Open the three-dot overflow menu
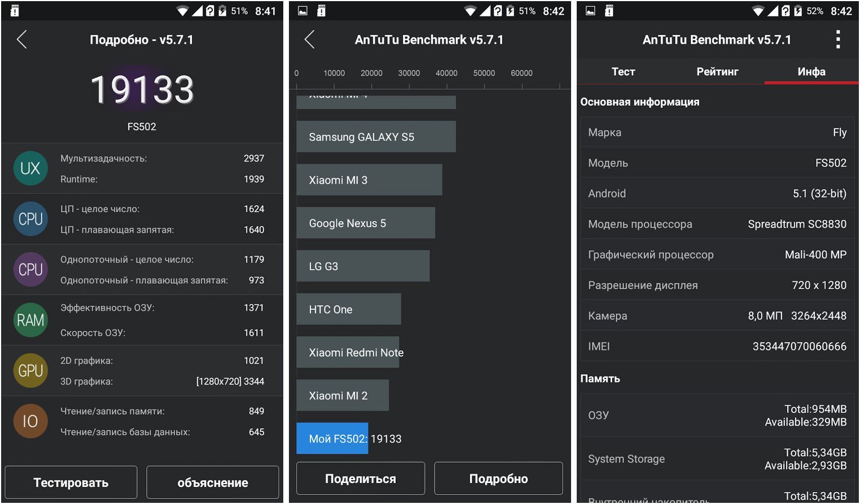Screen dimensions: 860x504 [838, 40]
